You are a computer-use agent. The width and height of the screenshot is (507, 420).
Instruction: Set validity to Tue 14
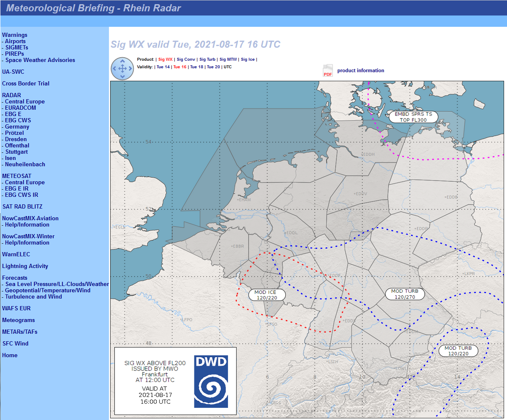click(163, 67)
